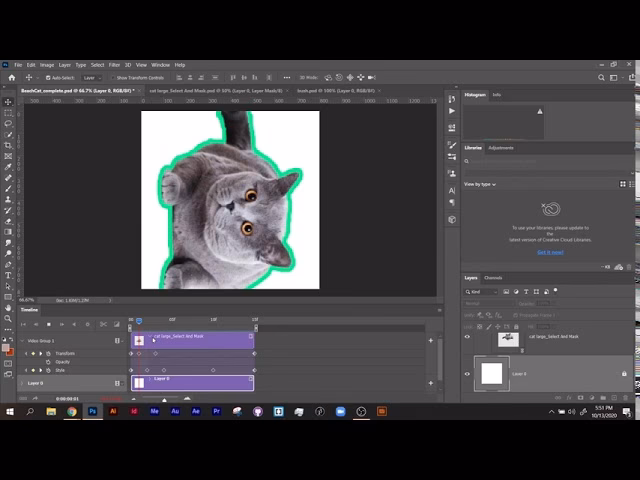Toggle Show Transform Controls checkbox
This screenshot has width=640, height=480.
point(113,78)
